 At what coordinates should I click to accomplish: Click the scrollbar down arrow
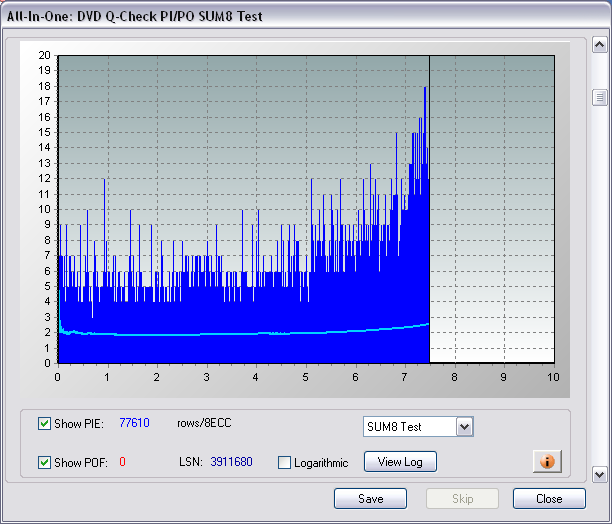point(600,474)
